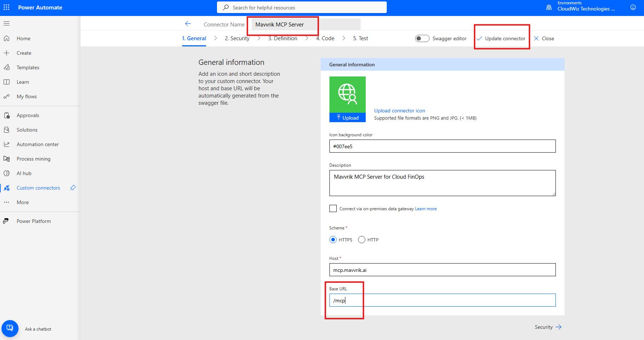Close the connector editor
This screenshot has height=340, width=644.
544,38
